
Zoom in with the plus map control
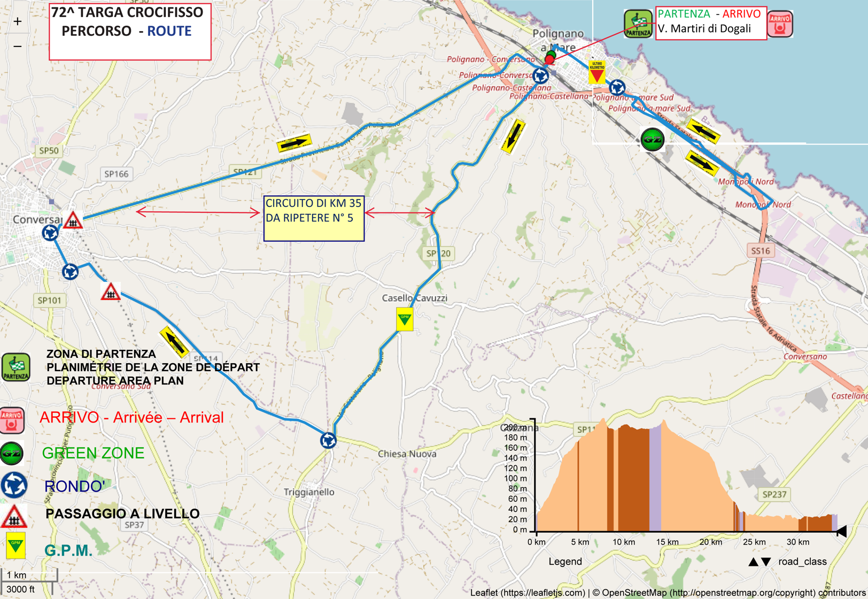click(18, 21)
